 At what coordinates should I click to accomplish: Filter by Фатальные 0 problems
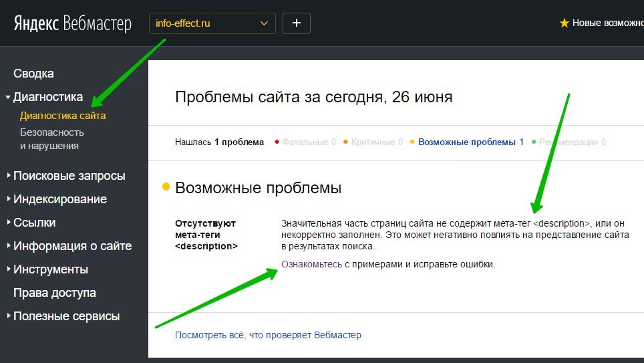309,142
